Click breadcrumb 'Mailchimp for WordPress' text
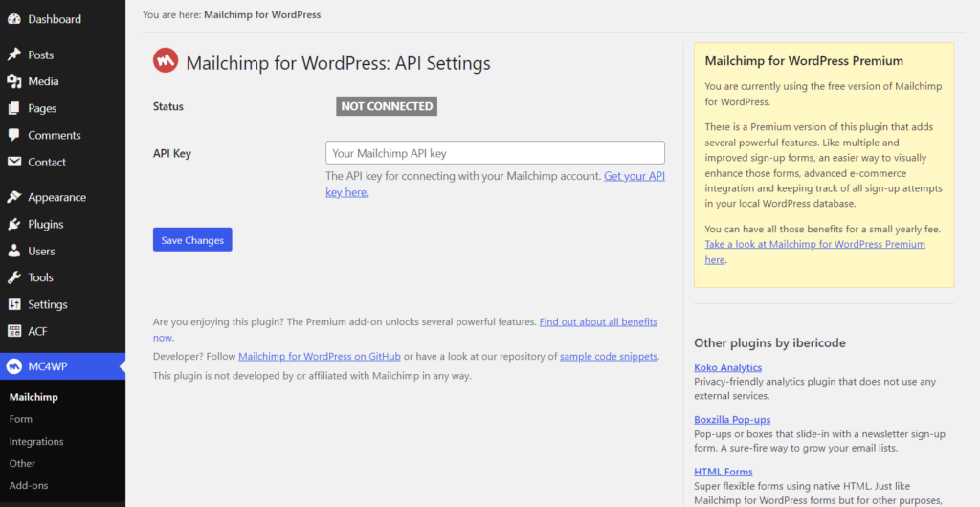Screen dimensions: 980x507 point(262,14)
